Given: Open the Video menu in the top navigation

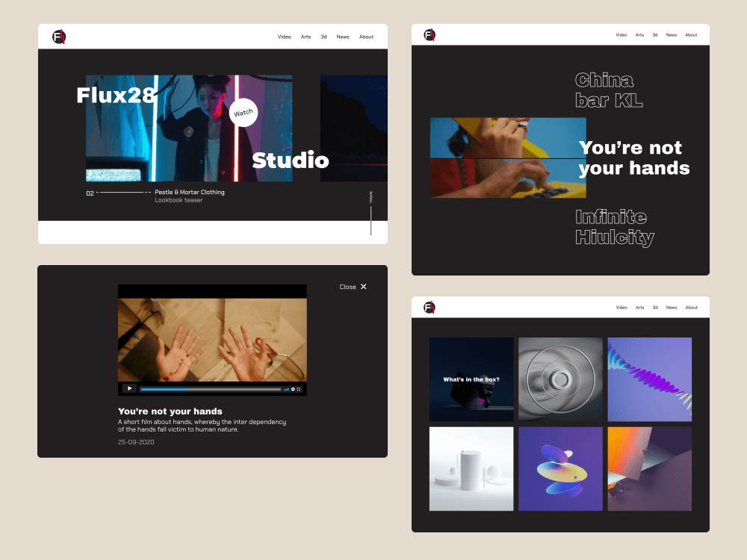Looking at the screenshot, I should tap(284, 36).
